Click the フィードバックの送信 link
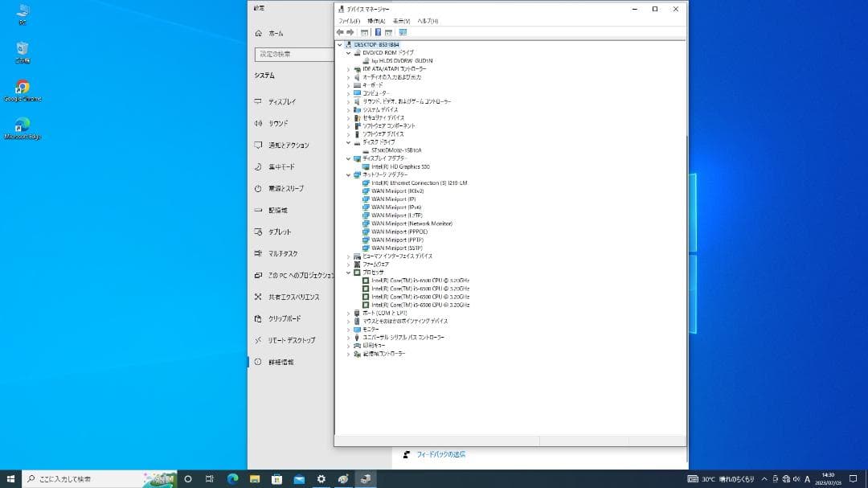Image resolution: width=868 pixels, height=488 pixels. [x=440, y=454]
